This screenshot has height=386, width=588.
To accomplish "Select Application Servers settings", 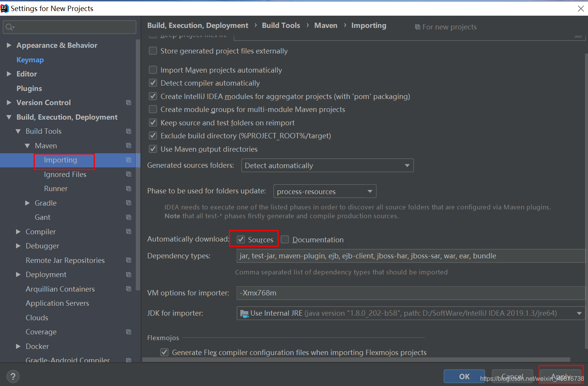I will tap(57, 303).
